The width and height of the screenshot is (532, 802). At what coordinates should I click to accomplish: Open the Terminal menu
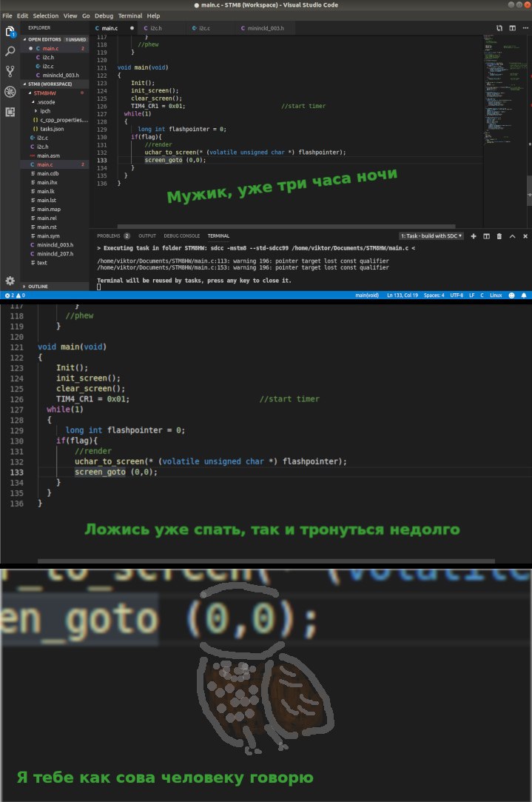pyautogui.click(x=130, y=16)
